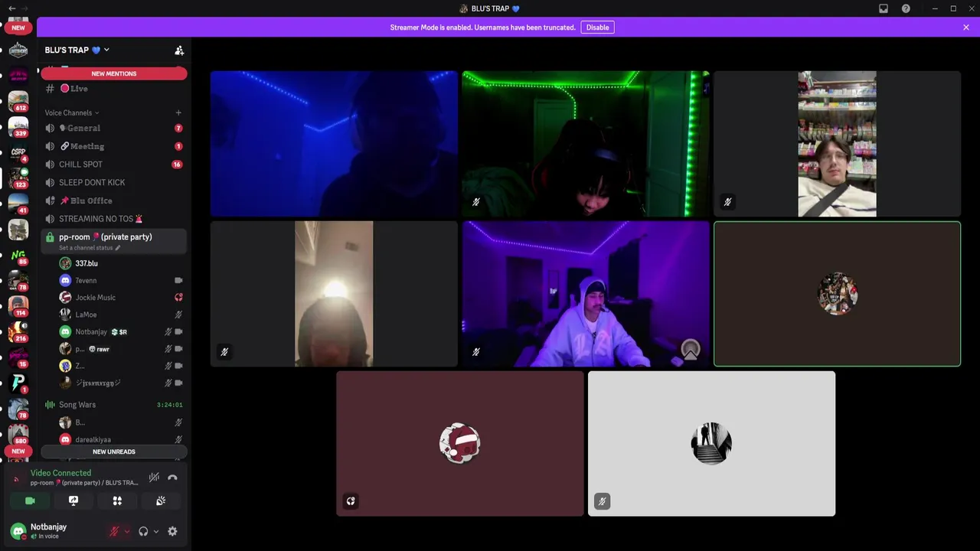Join the SLEEP DONT KICK channel
The width and height of the screenshot is (980, 551).
tap(113, 182)
